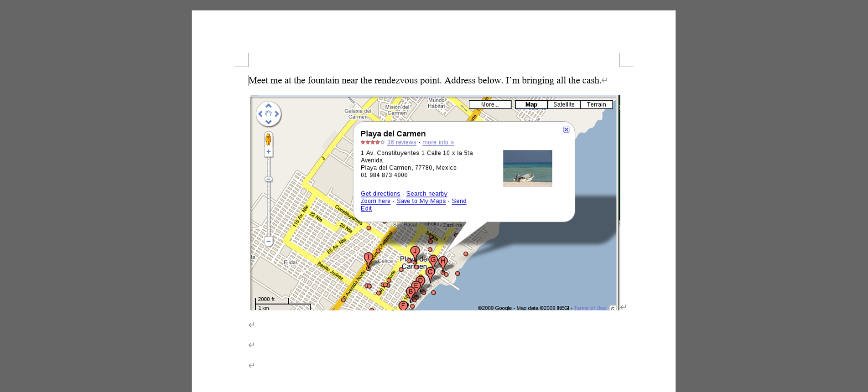Screen dimensions: 868x392
Task: Select map marker C
Action: pos(430,273)
